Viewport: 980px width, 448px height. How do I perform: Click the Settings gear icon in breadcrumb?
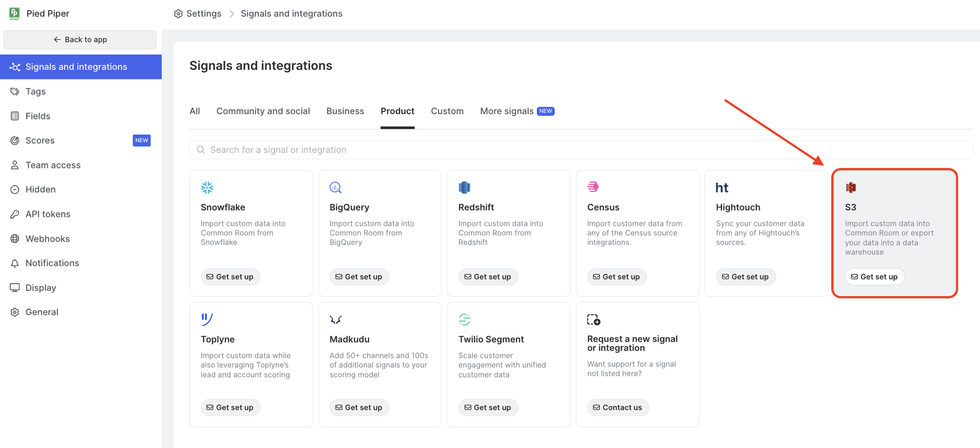pyautogui.click(x=178, y=14)
